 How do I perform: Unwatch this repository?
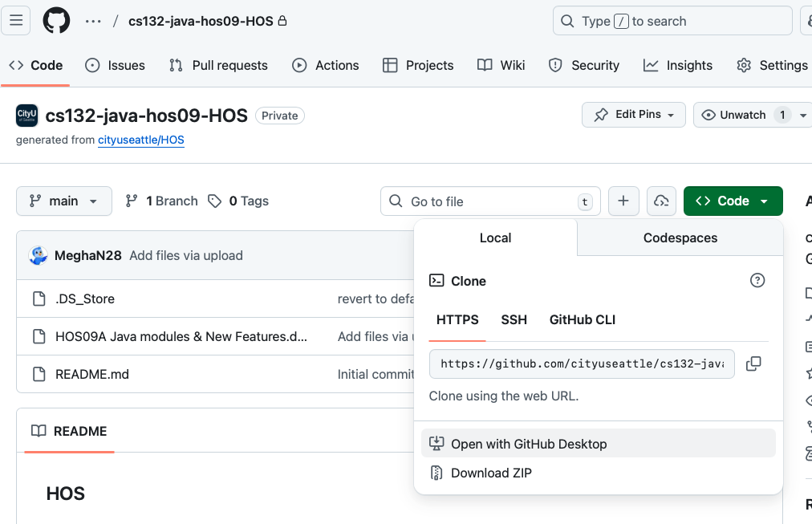742,114
